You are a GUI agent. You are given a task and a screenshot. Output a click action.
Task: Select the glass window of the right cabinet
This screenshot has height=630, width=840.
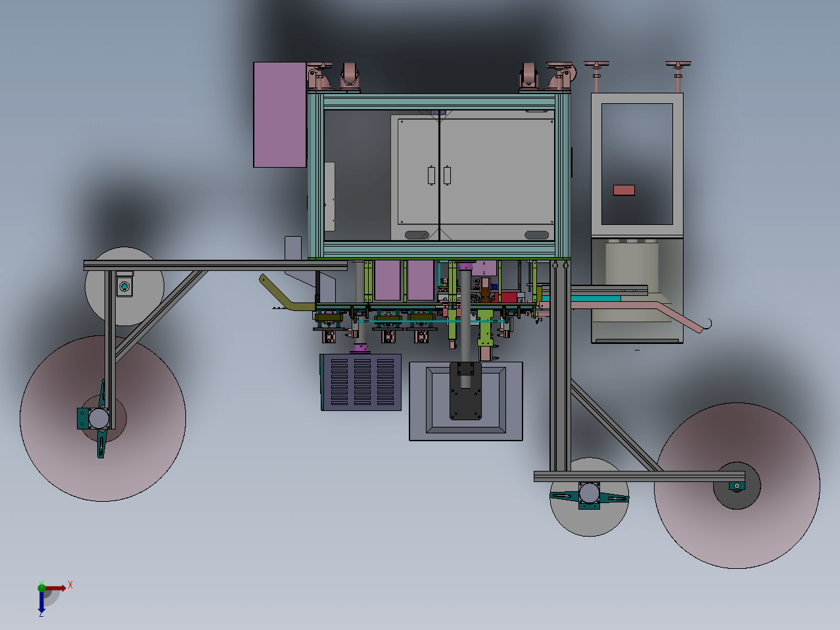(638, 164)
